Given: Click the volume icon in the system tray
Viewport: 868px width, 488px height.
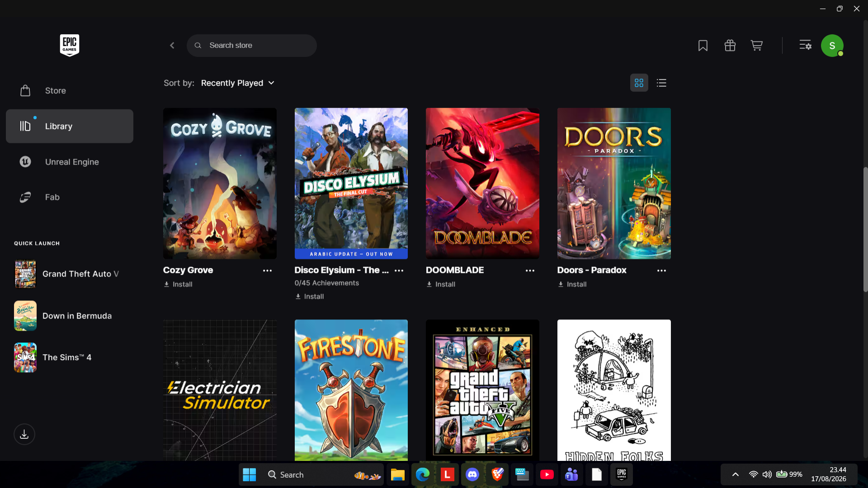Looking at the screenshot, I should (767, 474).
